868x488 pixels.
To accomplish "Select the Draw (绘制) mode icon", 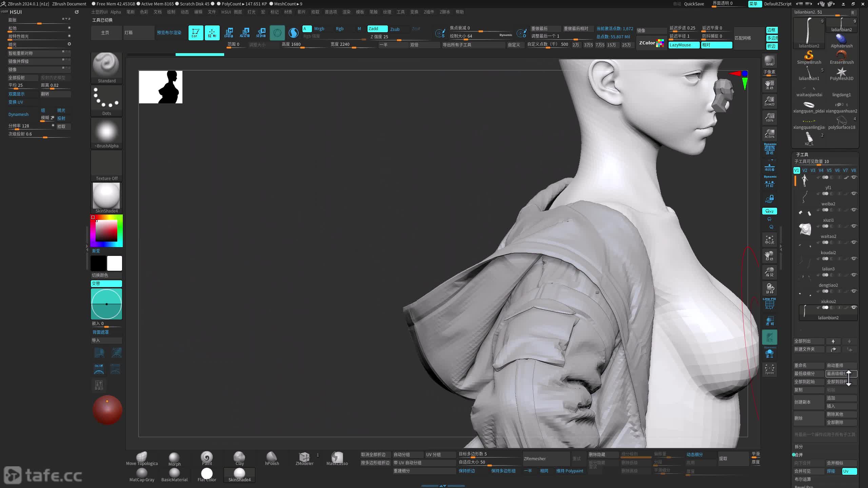I will click(x=212, y=33).
